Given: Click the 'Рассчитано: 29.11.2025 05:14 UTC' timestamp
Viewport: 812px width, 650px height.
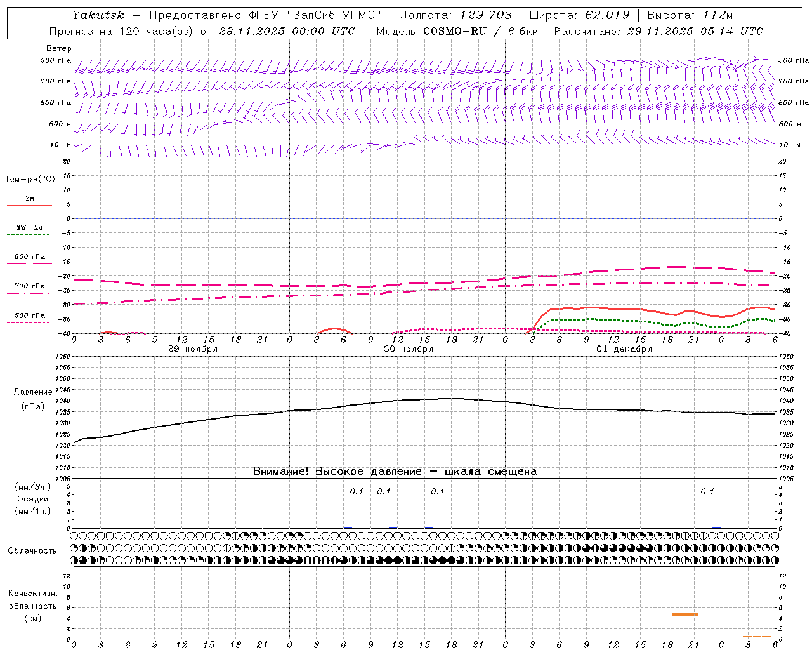Looking at the screenshot, I should coord(658,31).
